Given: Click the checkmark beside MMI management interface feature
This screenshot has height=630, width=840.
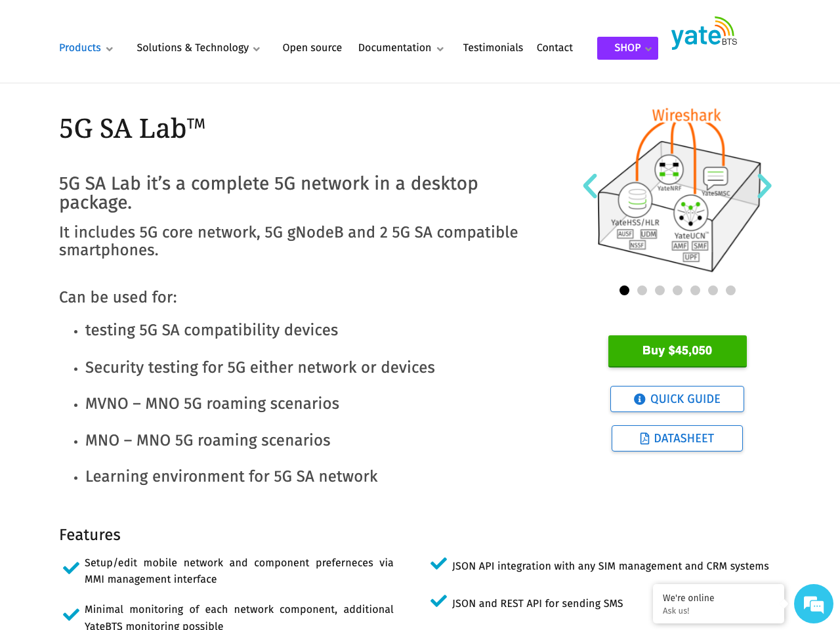Looking at the screenshot, I should click(x=70, y=568).
